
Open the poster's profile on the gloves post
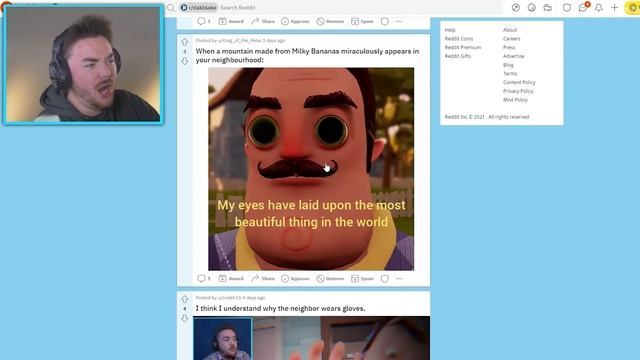pos(230,298)
